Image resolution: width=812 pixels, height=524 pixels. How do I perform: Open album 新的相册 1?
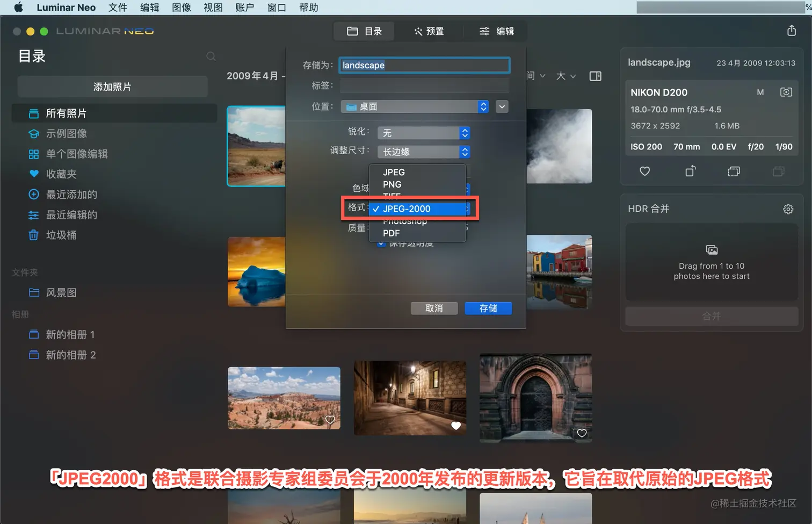(114, 335)
